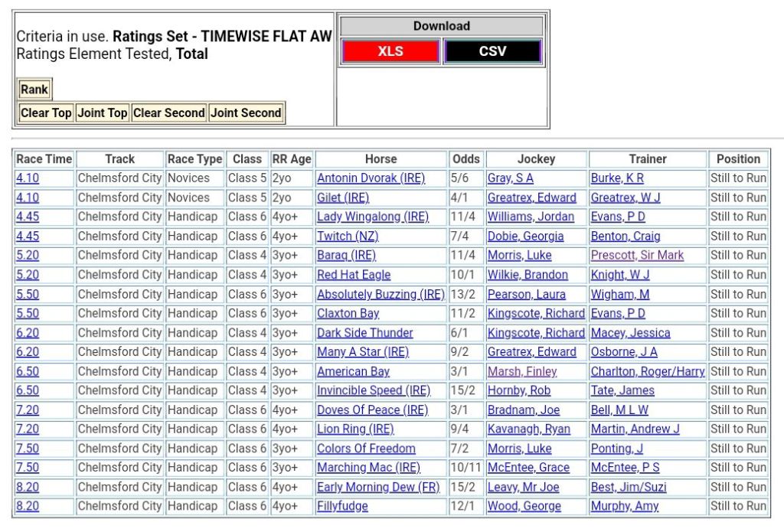
Task: View jockey Gray, S A profile
Action: [x=510, y=178]
